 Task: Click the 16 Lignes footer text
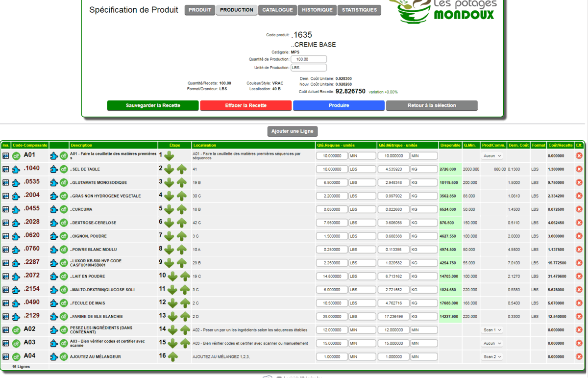[21, 367]
